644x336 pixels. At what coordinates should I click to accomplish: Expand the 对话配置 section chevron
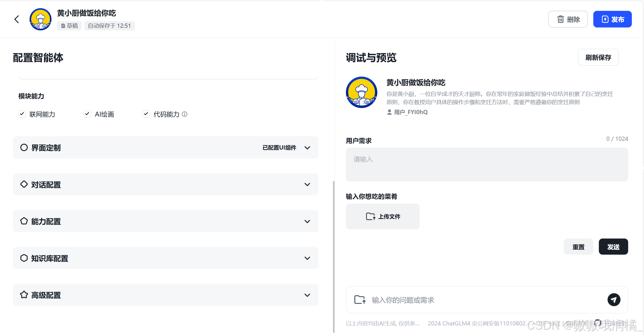click(307, 184)
